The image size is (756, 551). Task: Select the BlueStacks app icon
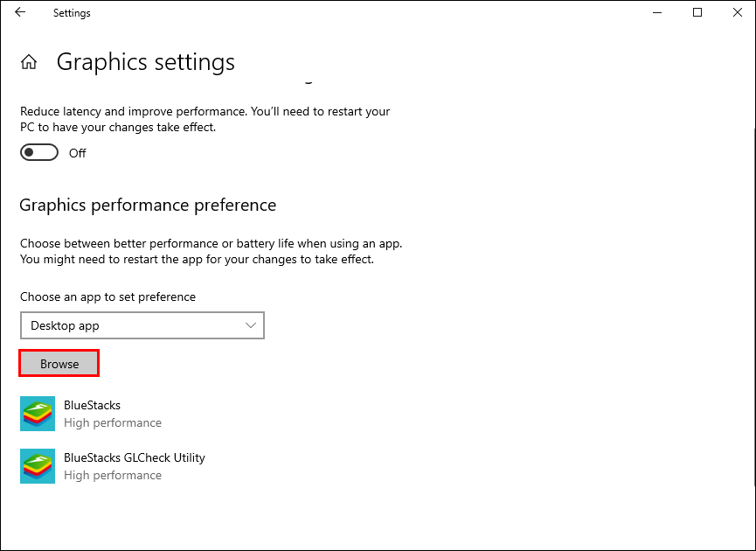pyautogui.click(x=38, y=414)
